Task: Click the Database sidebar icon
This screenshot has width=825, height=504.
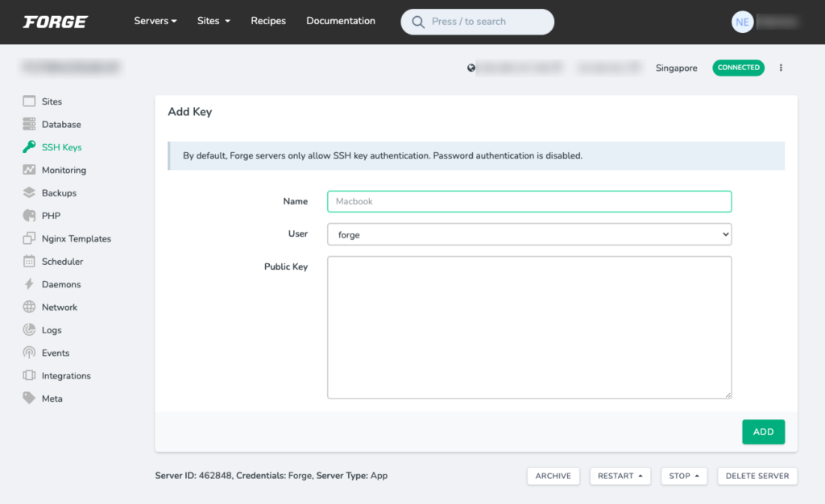Action: [29, 124]
